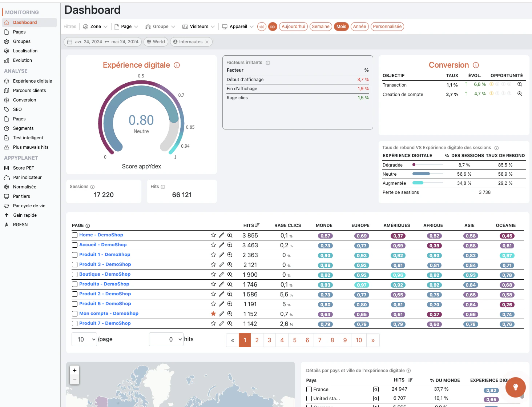
Task: Open the avr. 24 – mai 24, 2024 date chip
Action: click(x=103, y=42)
